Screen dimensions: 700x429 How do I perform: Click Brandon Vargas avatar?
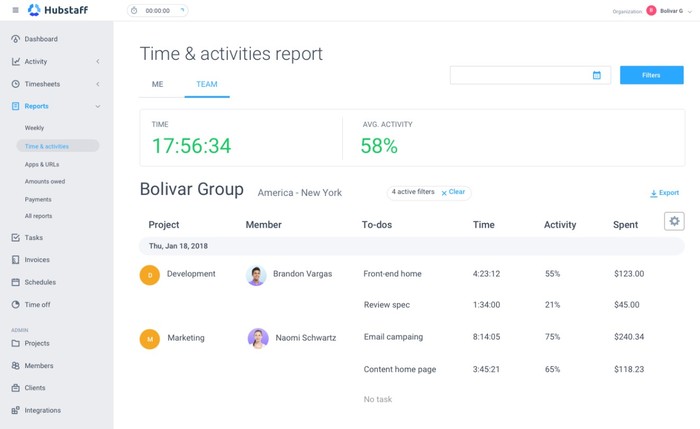[256, 275]
